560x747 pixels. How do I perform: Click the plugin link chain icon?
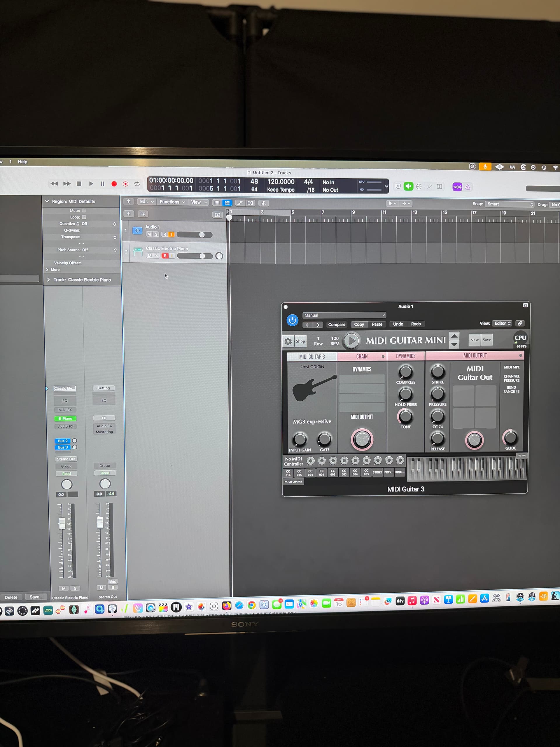pos(520,324)
